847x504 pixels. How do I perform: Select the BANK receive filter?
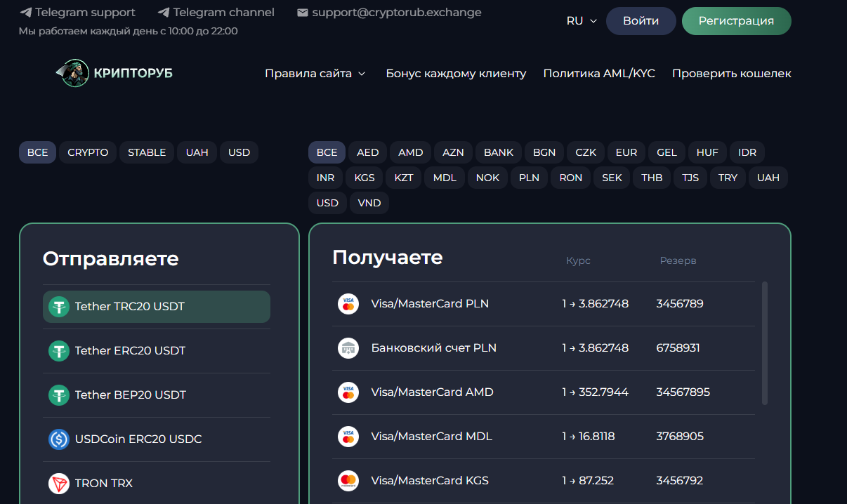499,152
